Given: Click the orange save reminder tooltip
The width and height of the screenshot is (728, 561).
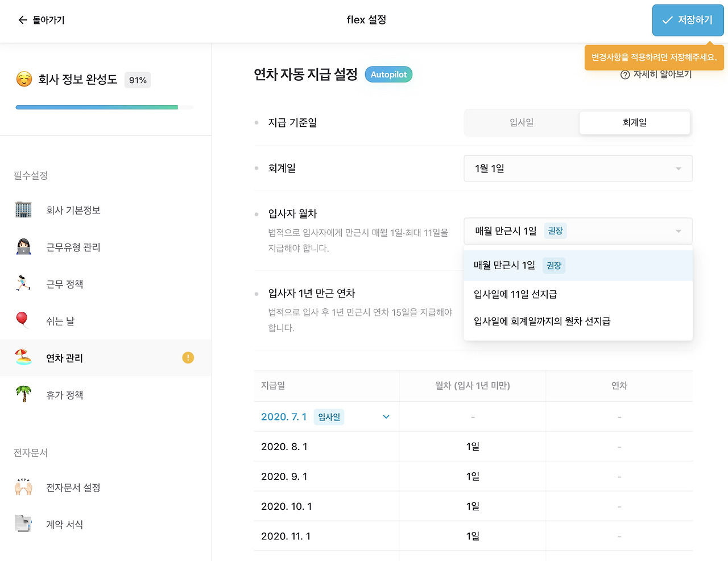Looking at the screenshot, I should click(x=654, y=57).
